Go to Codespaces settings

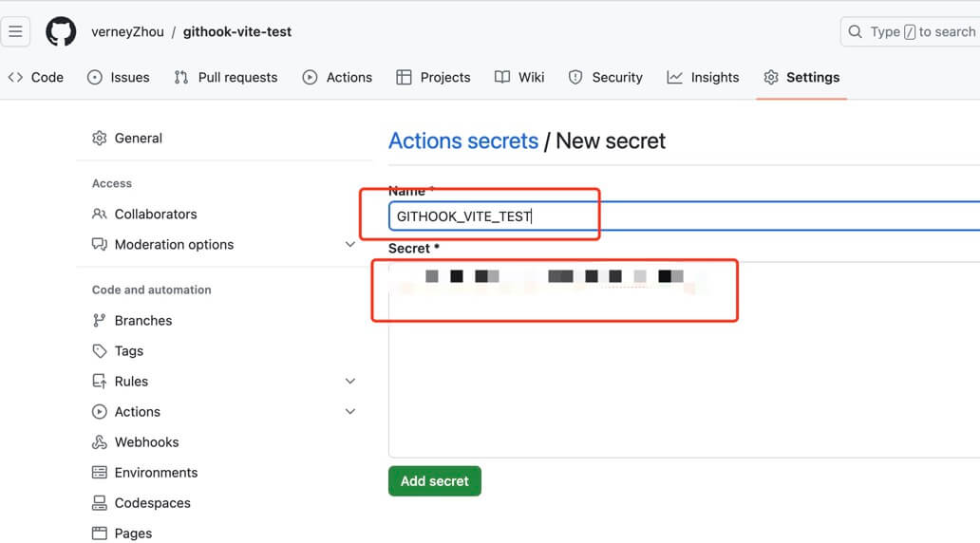[x=152, y=503]
